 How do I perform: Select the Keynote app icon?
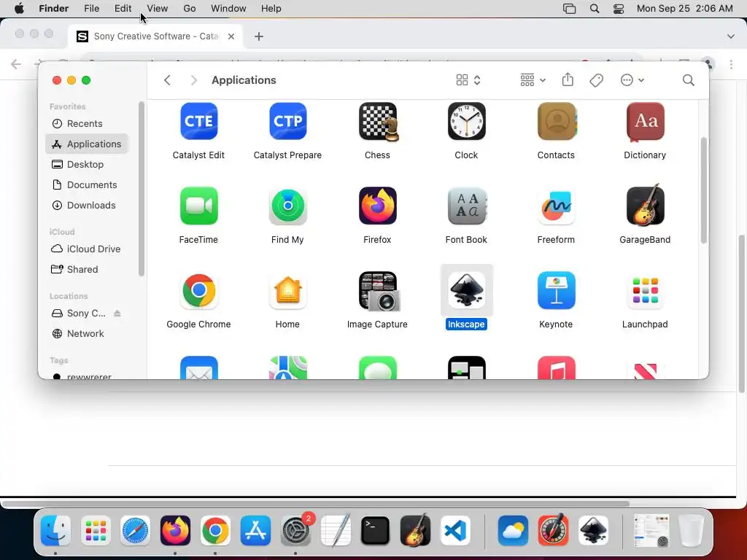click(556, 290)
